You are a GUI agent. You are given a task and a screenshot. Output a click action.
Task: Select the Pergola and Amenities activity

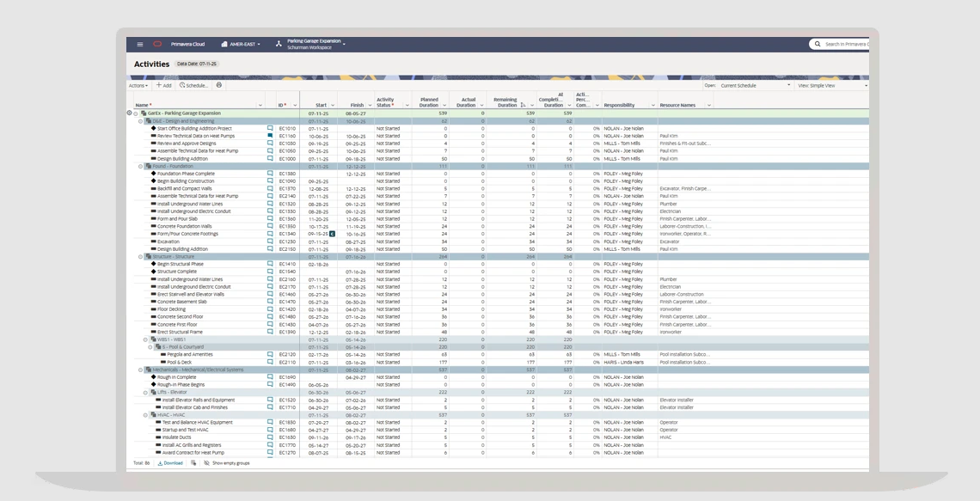click(x=190, y=354)
